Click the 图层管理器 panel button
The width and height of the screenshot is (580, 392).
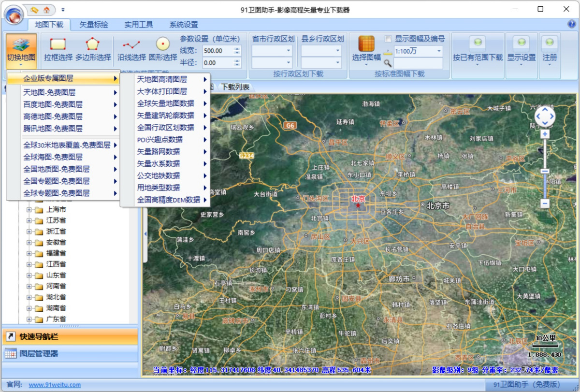click(39, 354)
